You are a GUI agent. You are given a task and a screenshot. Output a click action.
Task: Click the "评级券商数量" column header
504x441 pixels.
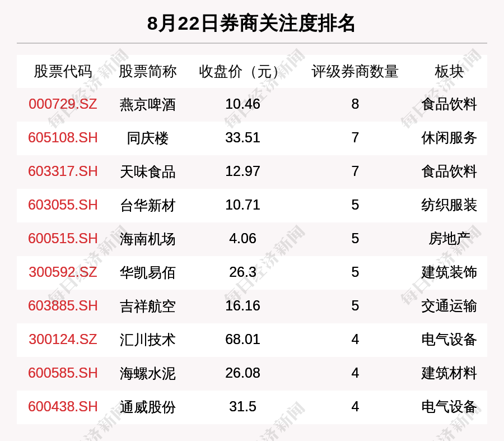coord(355,71)
